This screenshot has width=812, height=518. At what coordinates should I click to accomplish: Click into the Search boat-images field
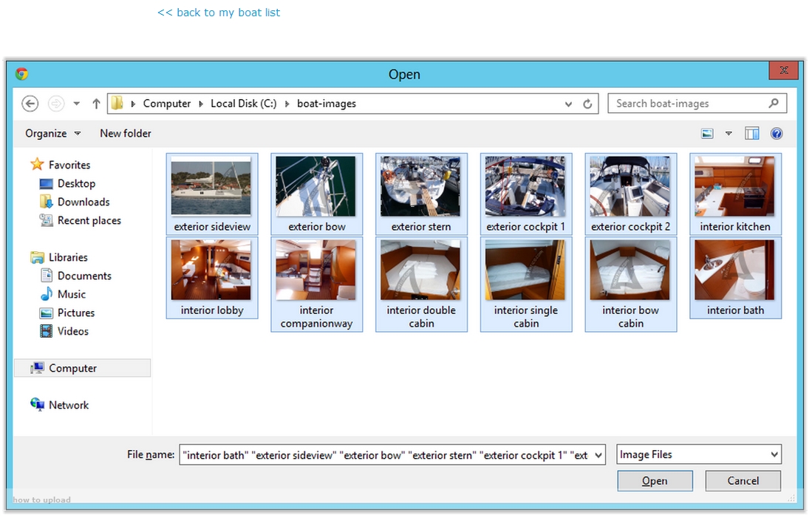coord(687,103)
